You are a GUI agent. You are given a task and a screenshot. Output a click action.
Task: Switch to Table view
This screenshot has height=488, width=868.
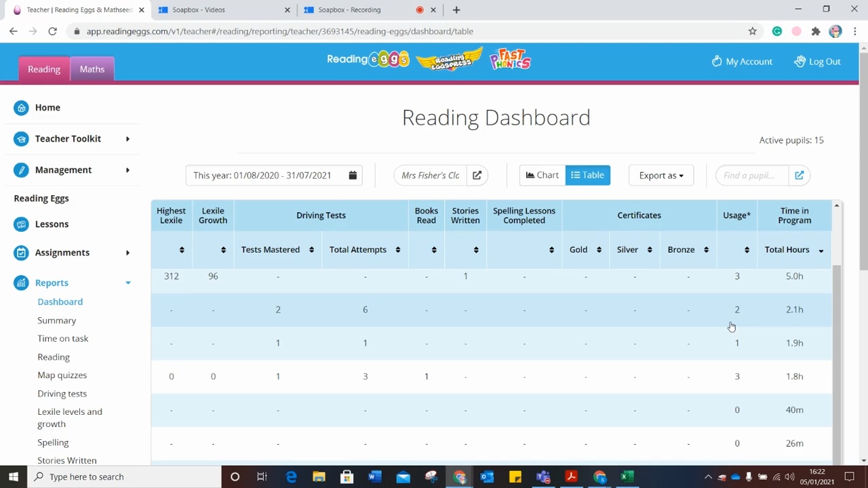[x=588, y=176]
